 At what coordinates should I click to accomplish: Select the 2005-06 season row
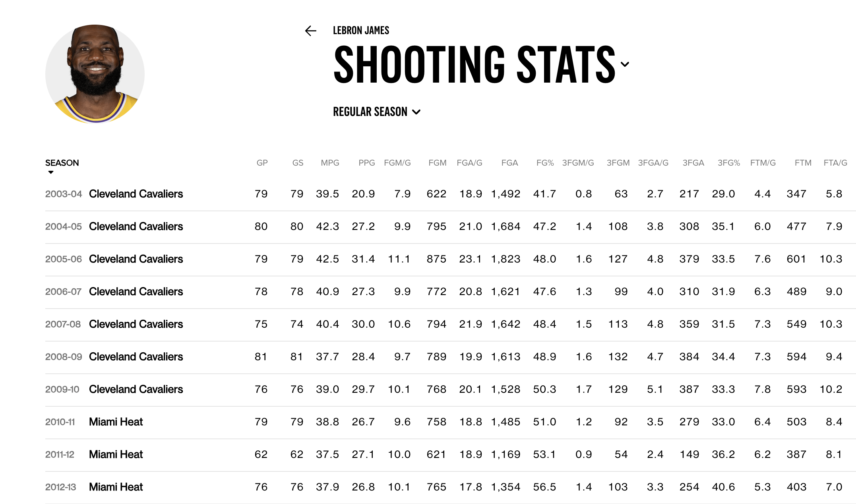tap(64, 259)
